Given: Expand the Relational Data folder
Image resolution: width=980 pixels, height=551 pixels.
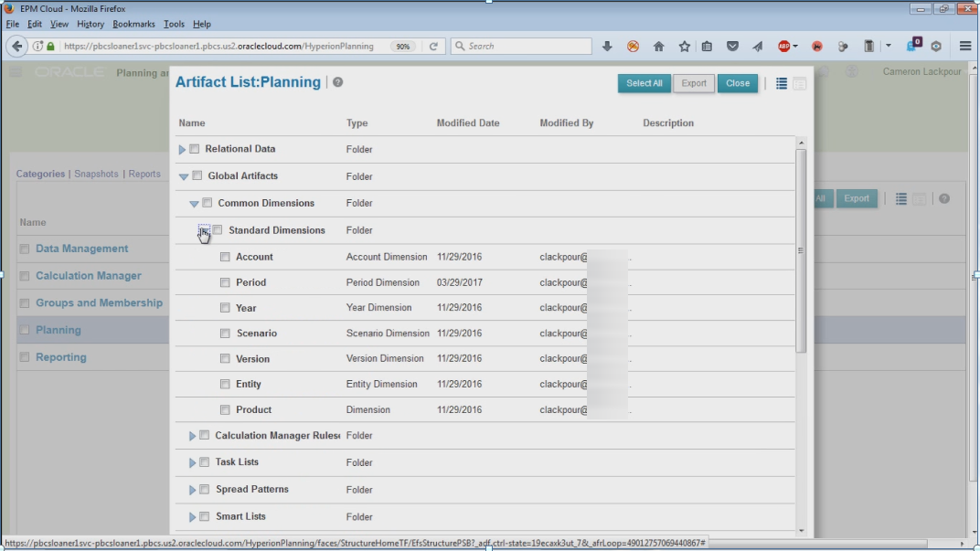Looking at the screenshot, I should (182, 149).
